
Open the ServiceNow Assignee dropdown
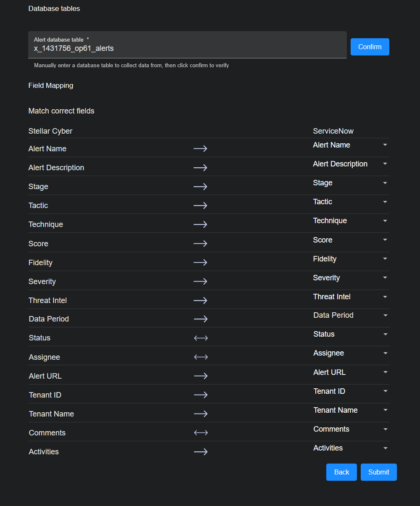[351, 353]
